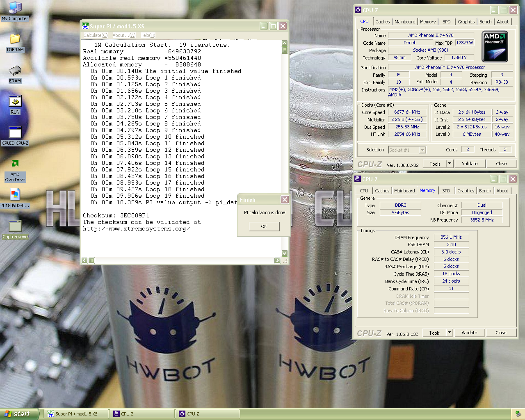Select Bench tab in lower CPU-Z window
Image resolution: width=525 pixels, height=420 pixels.
pos(485,191)
